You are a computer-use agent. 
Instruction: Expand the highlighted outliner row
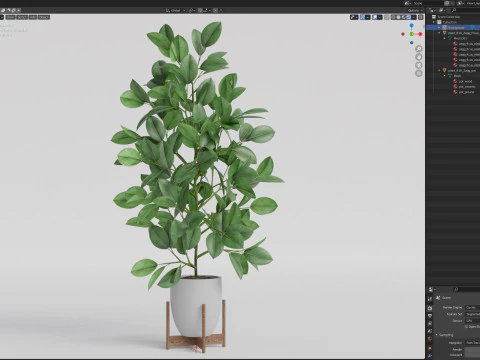tap(439, 28)
